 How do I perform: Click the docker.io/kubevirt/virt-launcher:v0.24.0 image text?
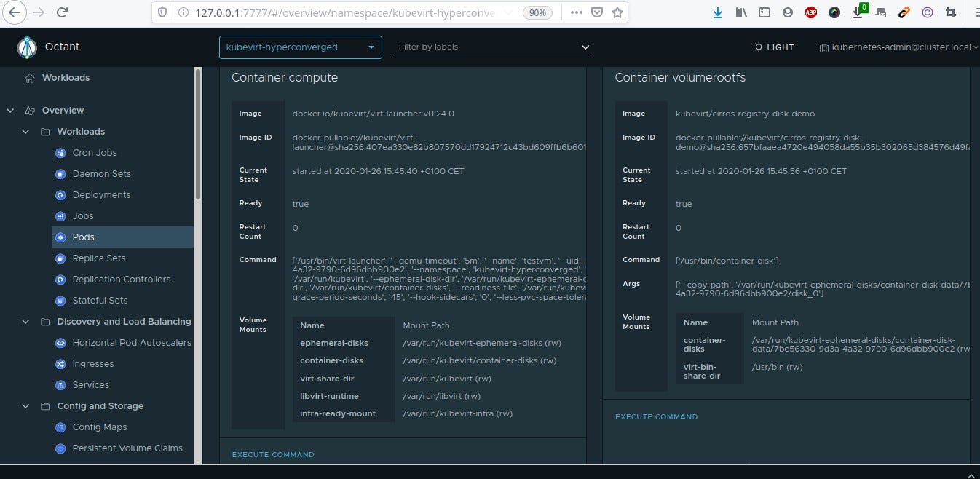pos(373,114)
